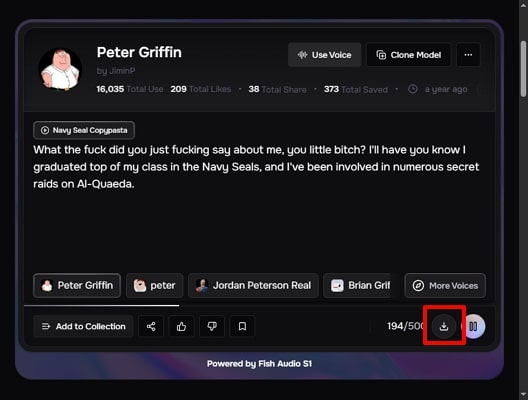Screen dimensions: 528x400
Task: Click the page vertical scrollbar thumb
Action: (523, 69)
